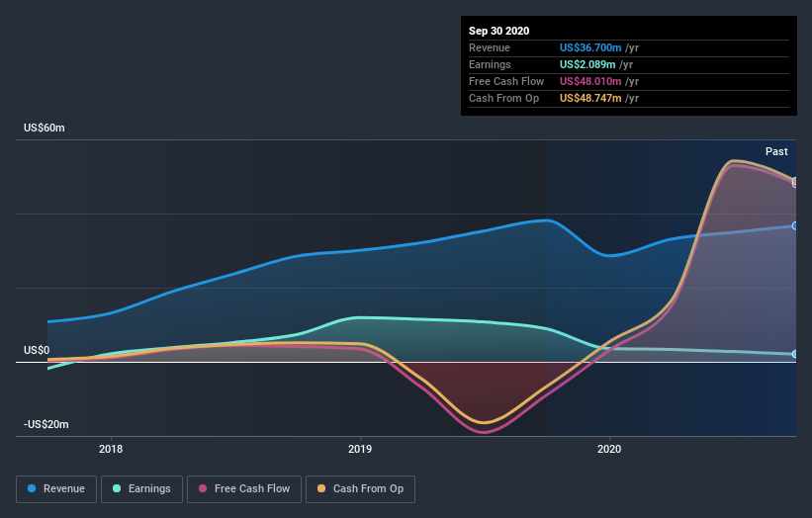Click the US$60m y-axis label
Viewport: 812px width, 518px height.
point(45,128)
